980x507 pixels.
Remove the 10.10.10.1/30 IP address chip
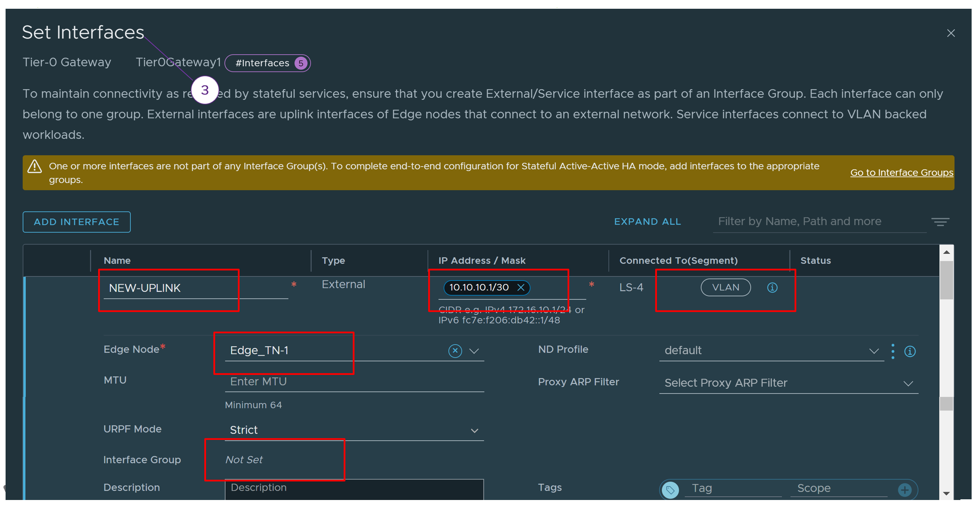pos(521,288)
